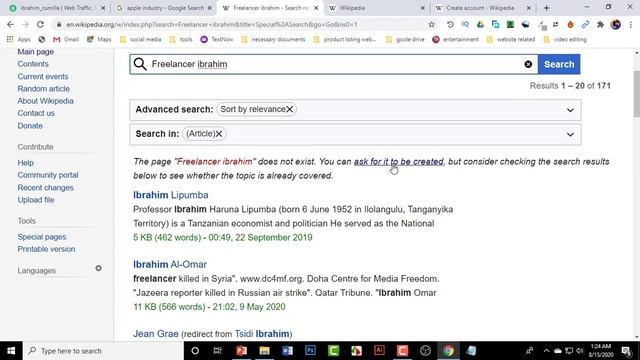Open volume control in system tray
Screen dimensions: 640x360
(x=580, y=351)
